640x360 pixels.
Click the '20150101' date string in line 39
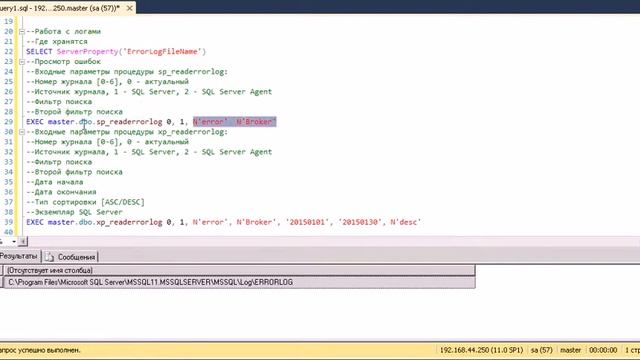[x=307, y=222]
